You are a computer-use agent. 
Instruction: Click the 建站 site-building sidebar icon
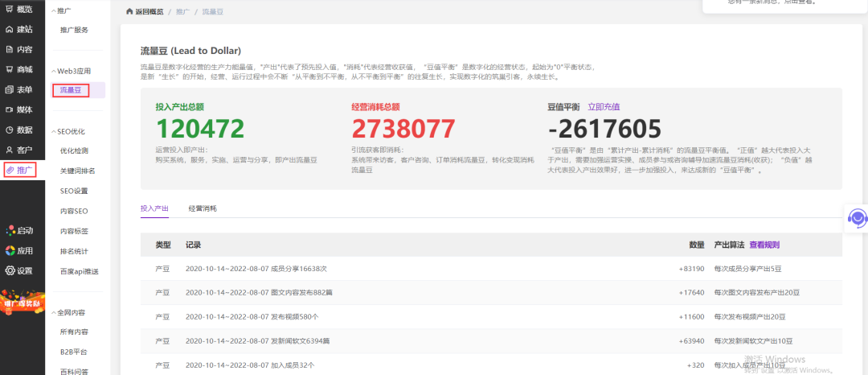(10, 29)
